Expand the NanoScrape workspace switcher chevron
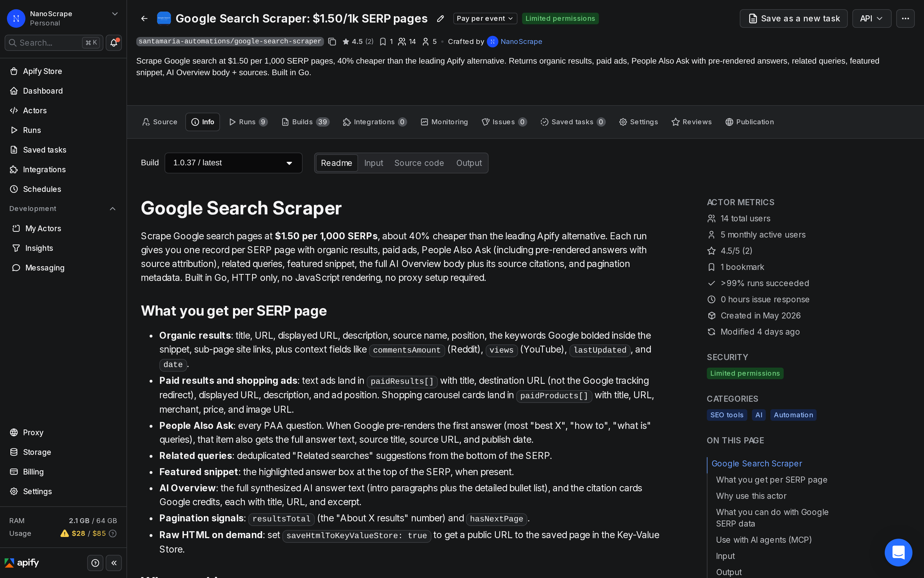This screenshot has height=578, width=924. pyautogui.click(x=115, y=14)
